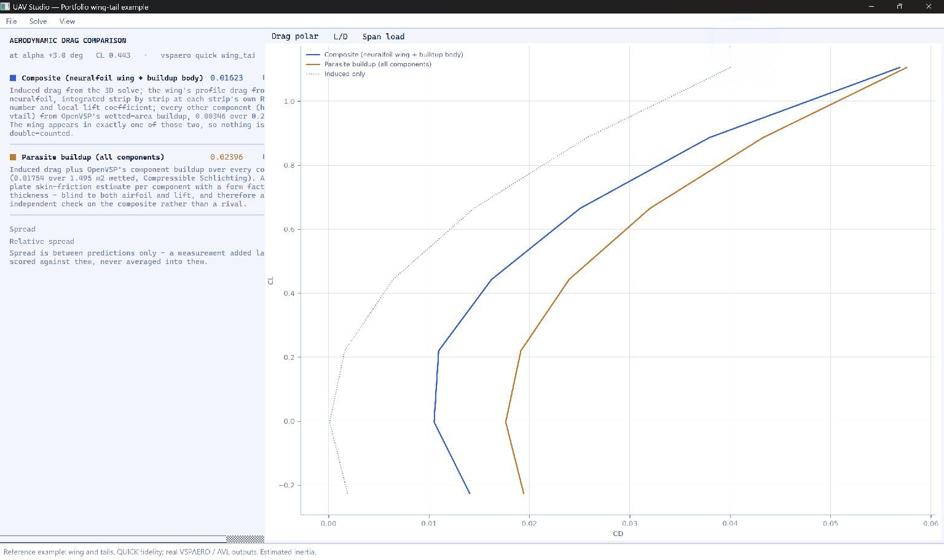
Task: Click the AERODYNAMIC DRAG COMPARISON title
Action: [x=68, y=41]
